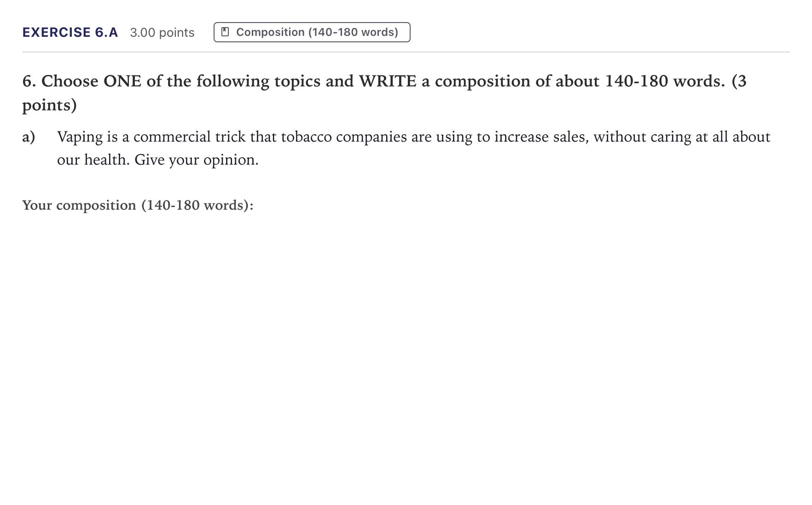Click 'increase sales' in the topic text
This screenshot has width=812, height=505.
point(541,137)
